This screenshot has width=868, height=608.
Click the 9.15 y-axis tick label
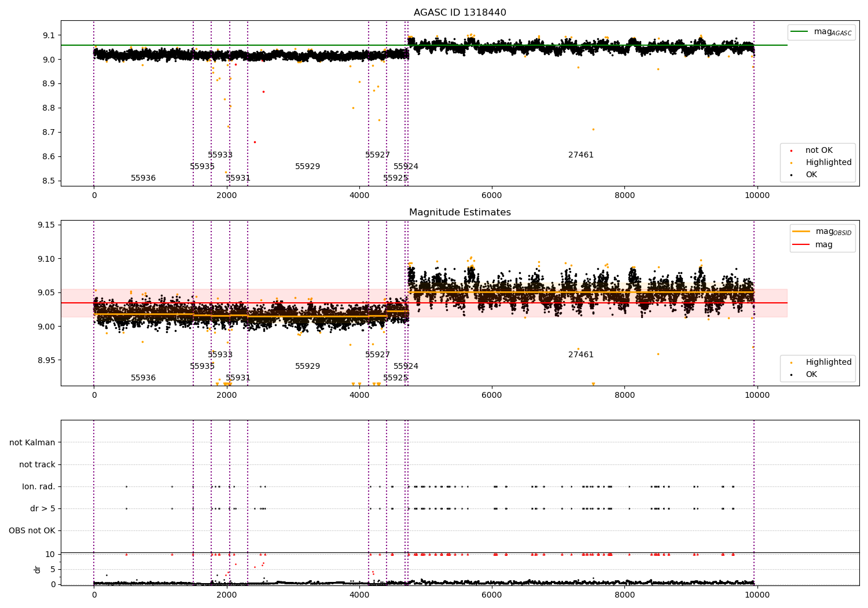point(46,225)
